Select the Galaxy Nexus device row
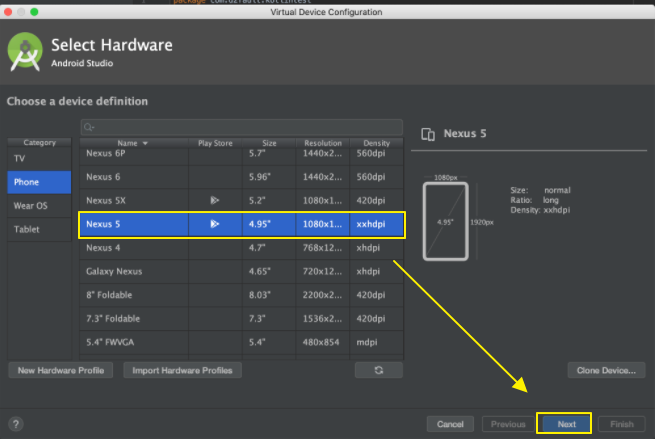Viewport: 655px width, 439px height. (x=241, y=272)
